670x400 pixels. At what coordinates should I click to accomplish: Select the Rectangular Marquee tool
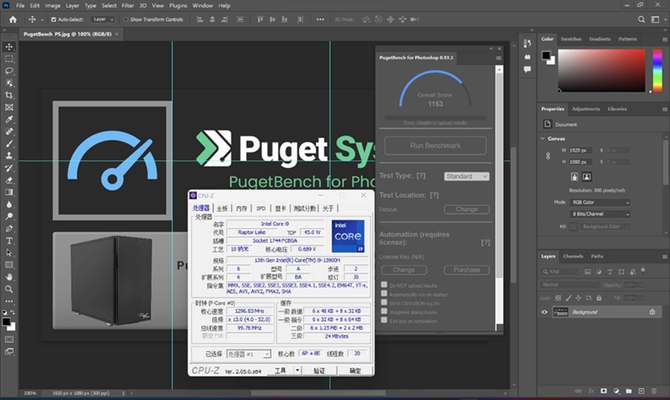[x=9, y=59]
